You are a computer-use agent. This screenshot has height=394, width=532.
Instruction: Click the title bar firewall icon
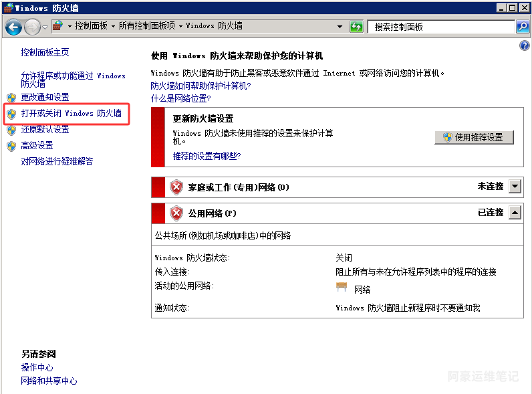click(x=9, y=7)
